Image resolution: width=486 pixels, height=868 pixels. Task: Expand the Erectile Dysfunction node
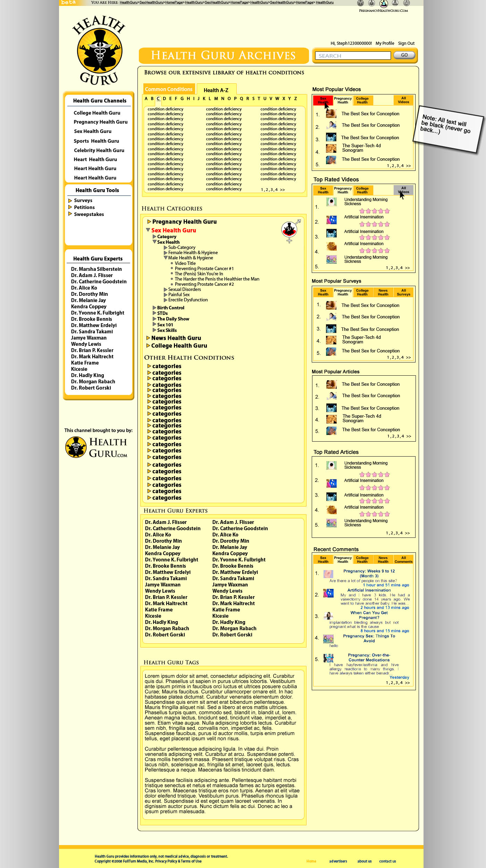tap(166, 300)
